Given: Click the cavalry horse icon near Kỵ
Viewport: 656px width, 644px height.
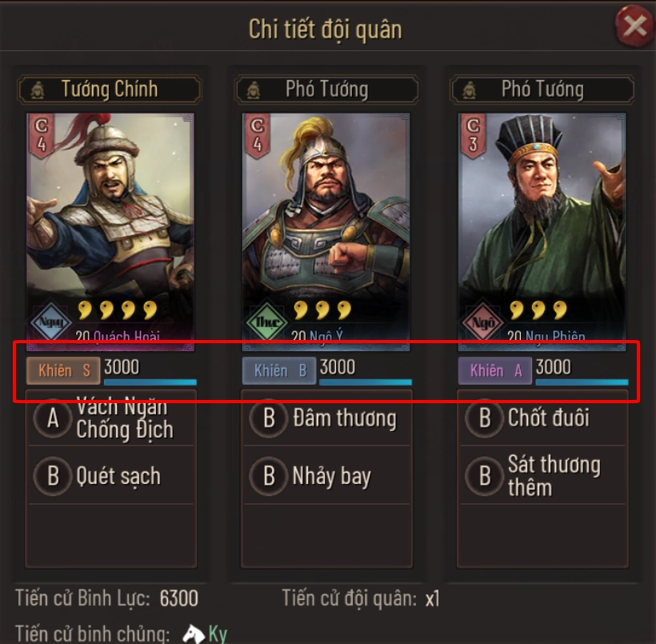Looking at the screenshot, I should point(194,634).
